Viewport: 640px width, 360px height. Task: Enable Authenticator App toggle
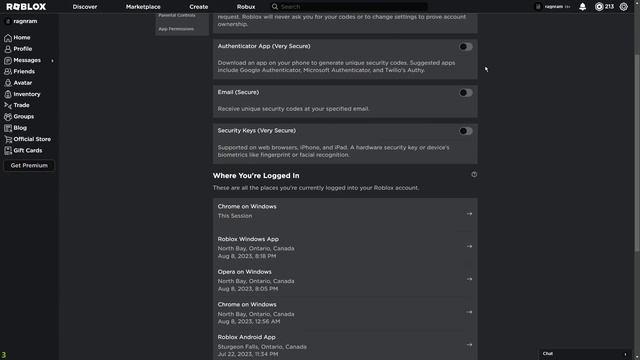465,47
